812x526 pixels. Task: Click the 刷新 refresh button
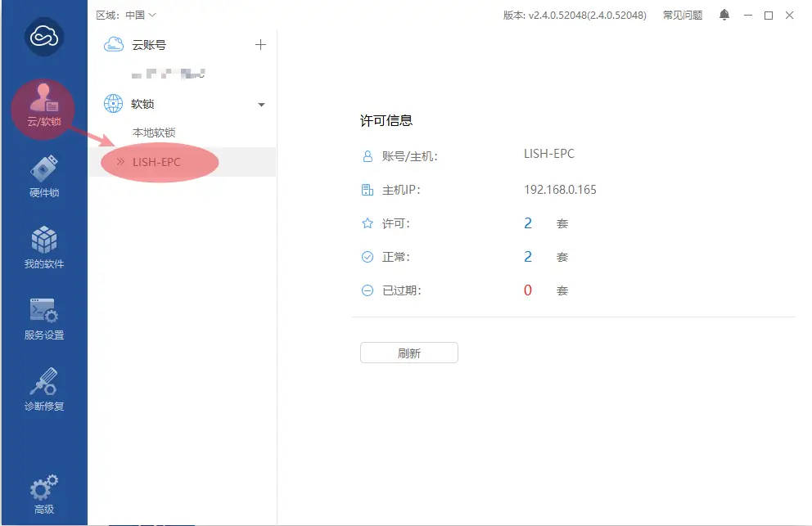(x=408, y=353)
